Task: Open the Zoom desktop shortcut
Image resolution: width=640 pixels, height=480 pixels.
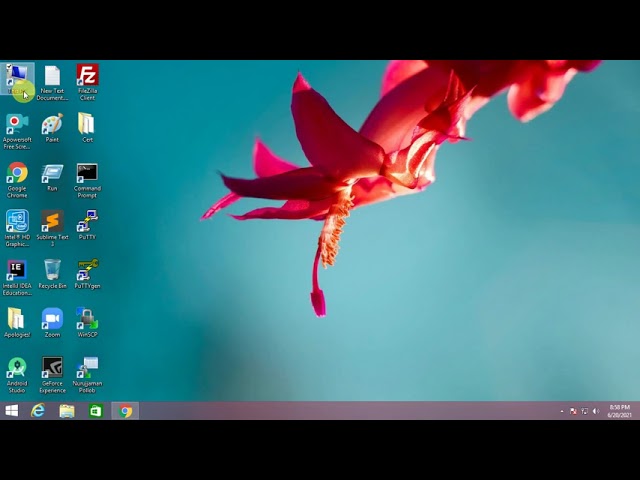Action: [52, 323]
